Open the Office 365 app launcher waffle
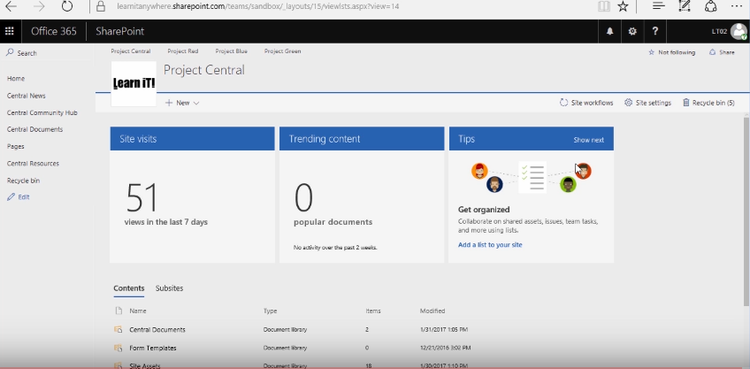 [9, 32]
